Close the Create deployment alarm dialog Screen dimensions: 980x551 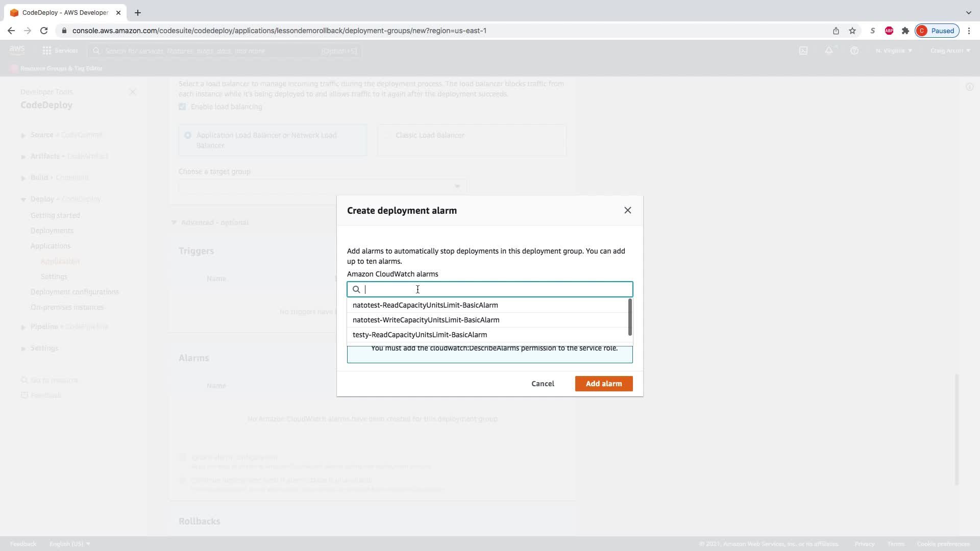click(x=627, y=210)
